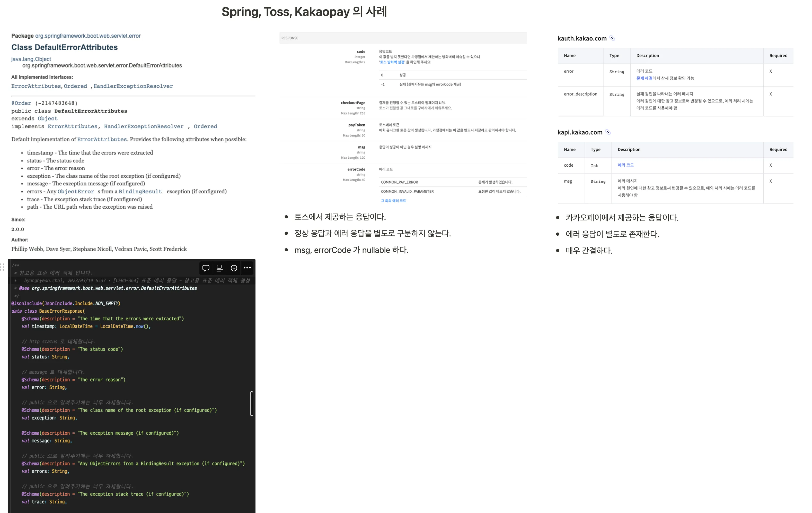This screenshot has width=812, height=513.
Task: Click the 'Class DefaultErrorAttributes' heading
Action: point(64,47)
